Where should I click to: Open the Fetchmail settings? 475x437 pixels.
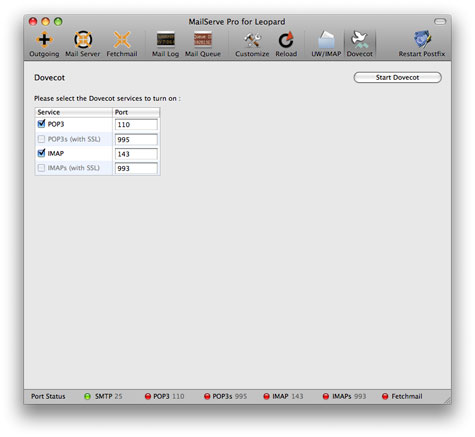coord(122,44)
